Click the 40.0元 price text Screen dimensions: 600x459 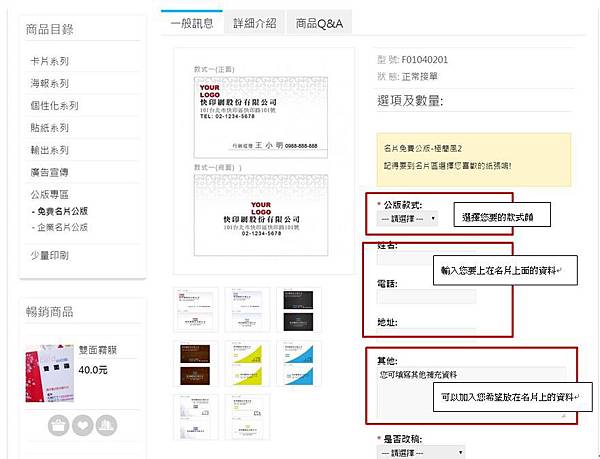click(x=93, y=370)
